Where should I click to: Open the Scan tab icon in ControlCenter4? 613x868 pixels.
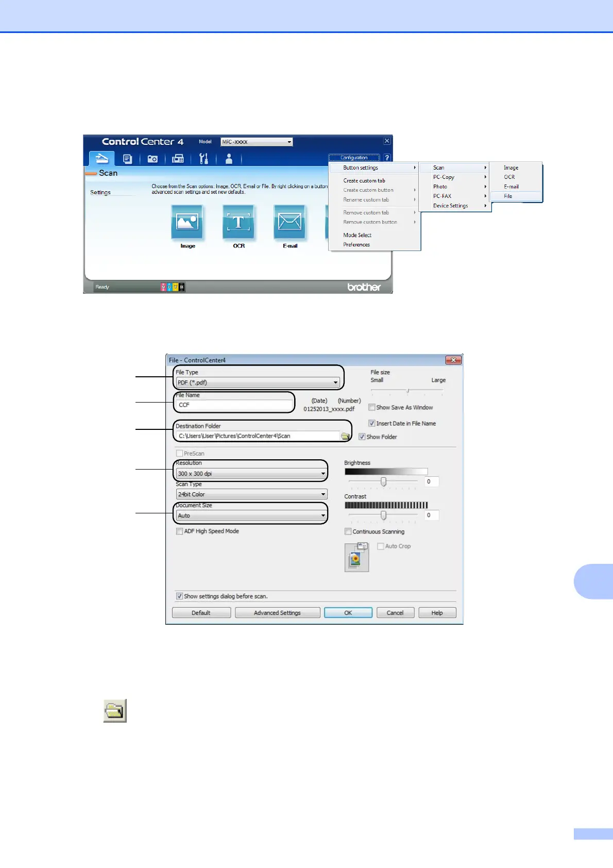click(x=102, y=158)
